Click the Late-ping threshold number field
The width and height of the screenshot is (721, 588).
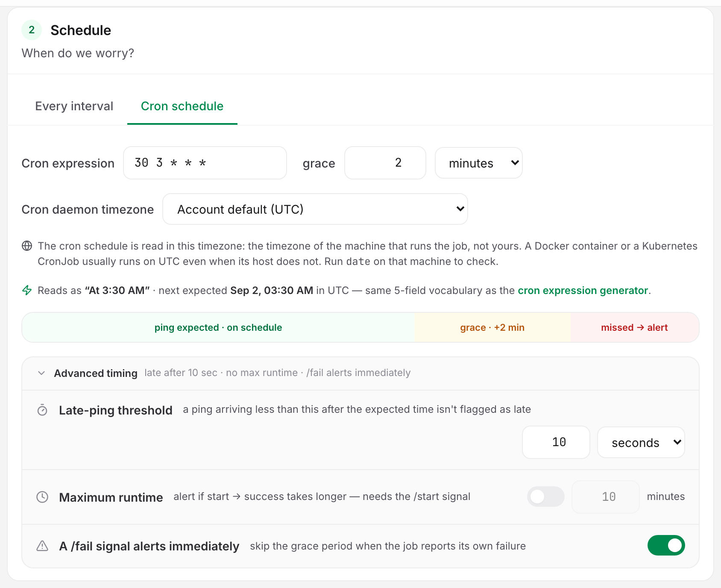556,442
